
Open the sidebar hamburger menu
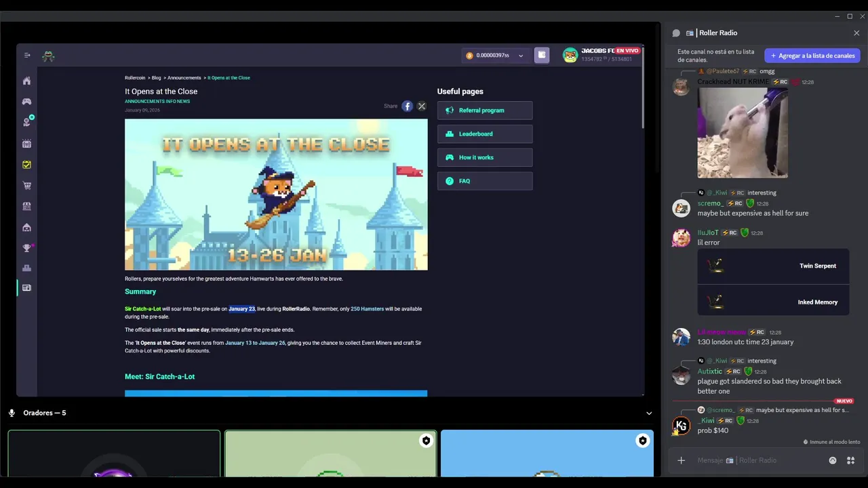coord(27,56)
